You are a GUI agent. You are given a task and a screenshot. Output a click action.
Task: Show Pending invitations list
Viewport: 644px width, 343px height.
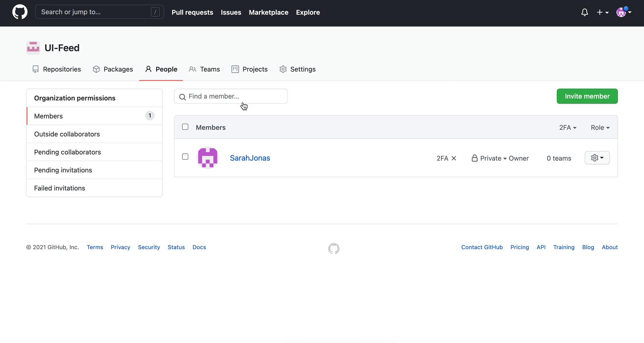(x=95, y=170)
